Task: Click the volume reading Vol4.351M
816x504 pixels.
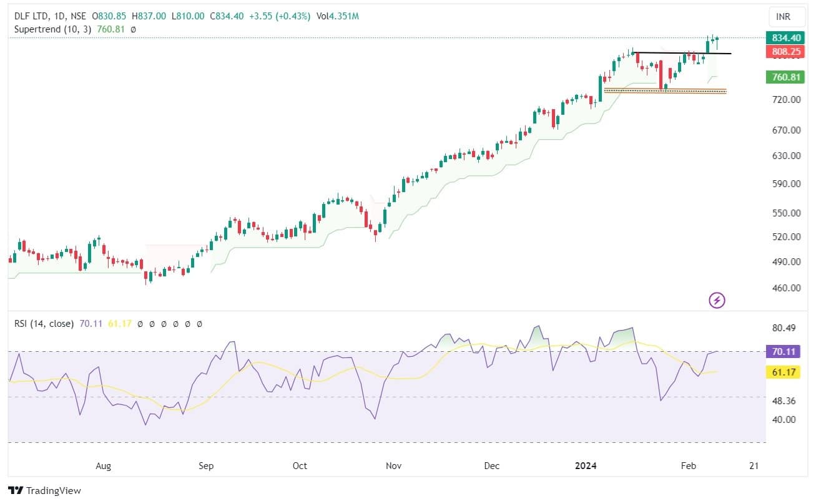Action: [x=338, y=16]
